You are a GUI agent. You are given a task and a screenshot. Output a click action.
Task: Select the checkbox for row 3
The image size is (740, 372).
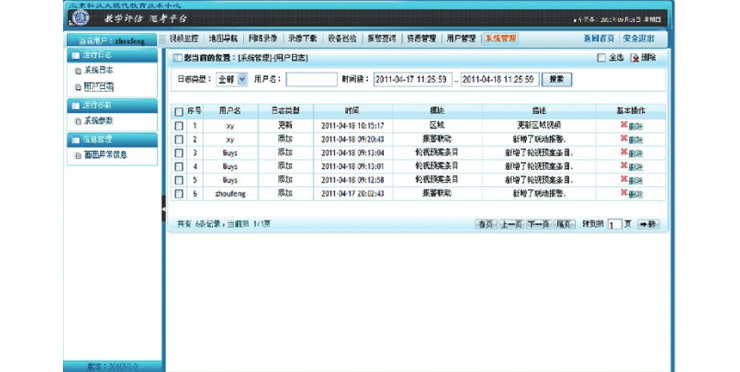coord(179,153)
